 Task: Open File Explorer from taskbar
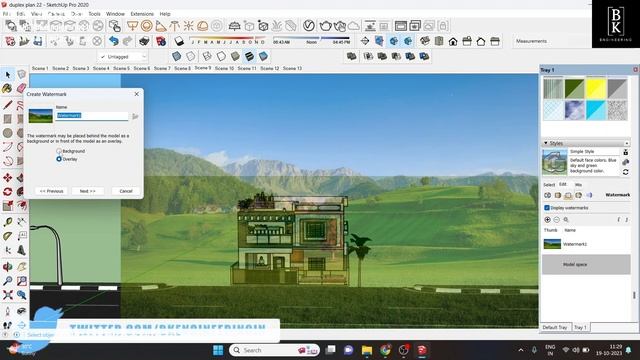[x=367, y=350]
